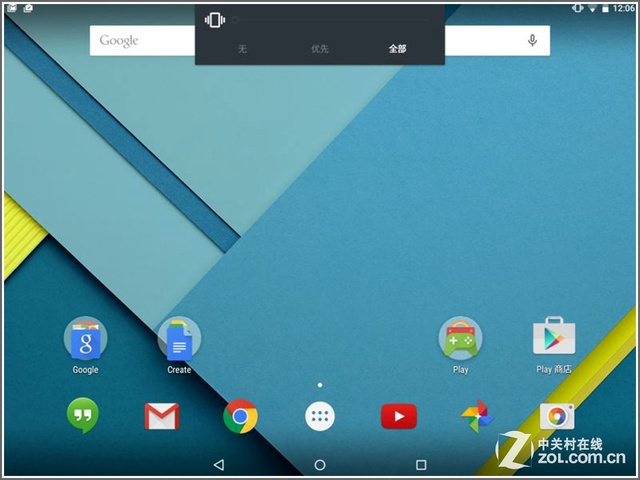Open the Play games folder
Screen dimensions: 640x480
coord(460,338)
